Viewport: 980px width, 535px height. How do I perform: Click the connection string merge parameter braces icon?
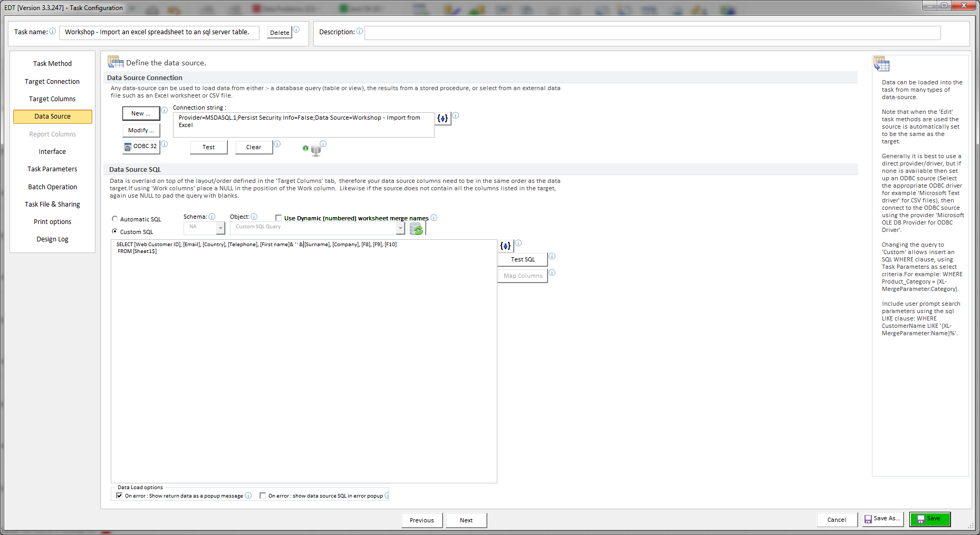click(443, 118)
